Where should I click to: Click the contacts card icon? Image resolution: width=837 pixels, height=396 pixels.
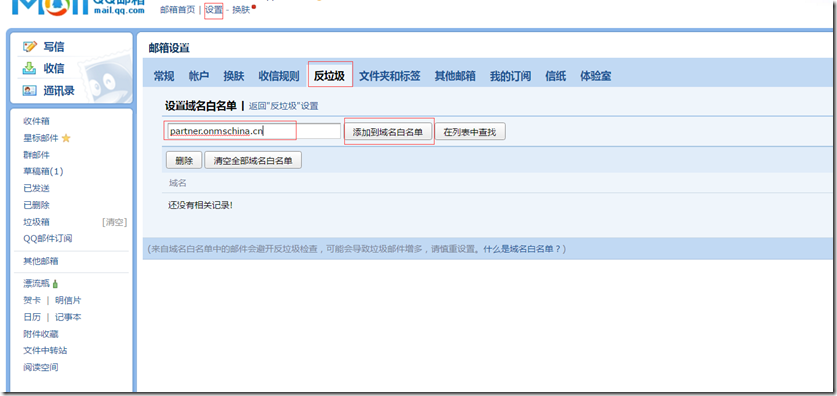(29, 91)
